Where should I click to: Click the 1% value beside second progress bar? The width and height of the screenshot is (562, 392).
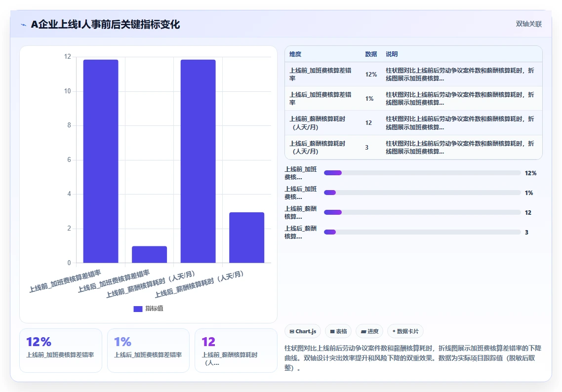(529, 193)
